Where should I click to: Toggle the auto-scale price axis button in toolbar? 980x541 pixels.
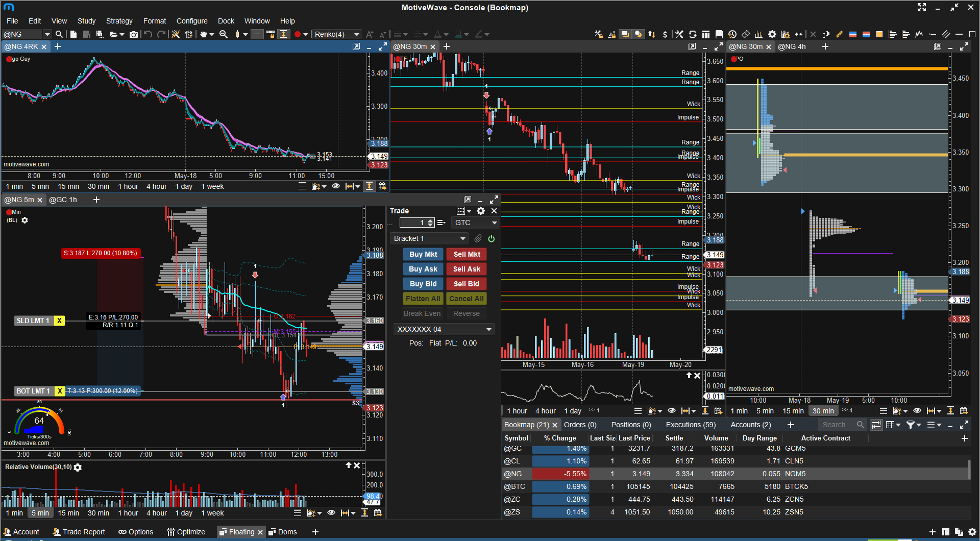tap(284, 34)
